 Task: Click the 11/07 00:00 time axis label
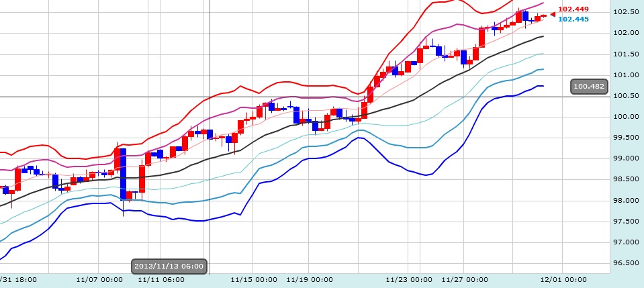click(99, 280)
